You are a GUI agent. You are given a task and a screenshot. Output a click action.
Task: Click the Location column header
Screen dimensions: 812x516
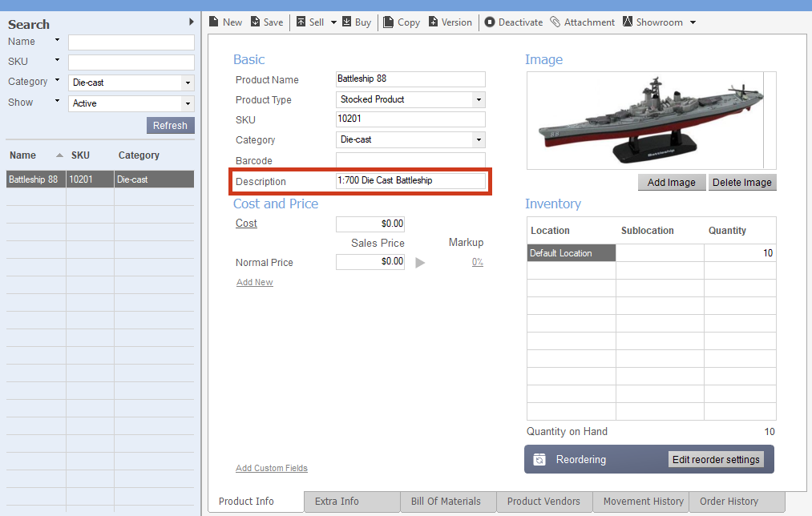[550, 231]
